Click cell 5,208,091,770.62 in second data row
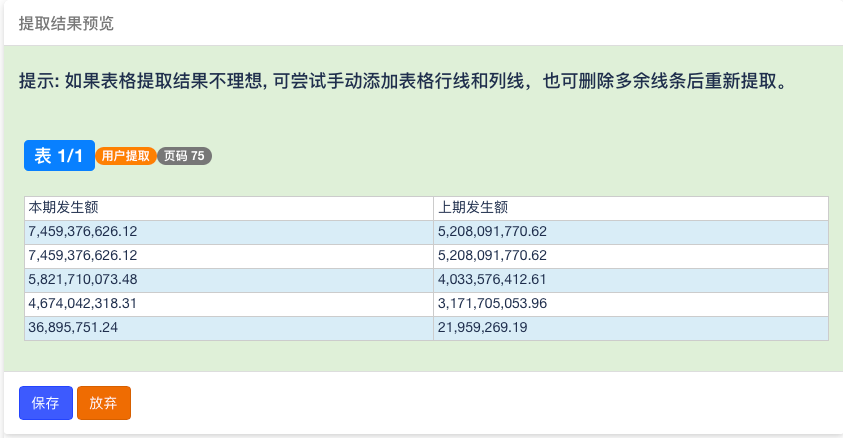 click(631, 256)
